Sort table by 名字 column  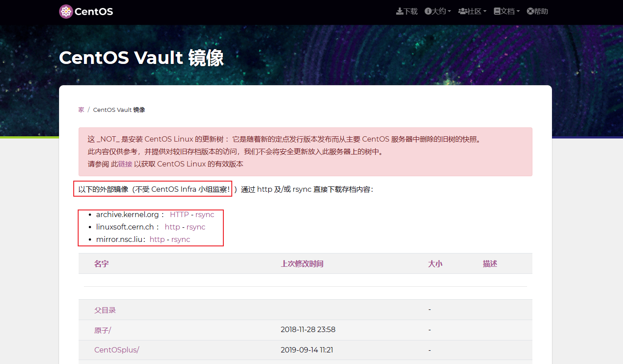coord(101,264)
